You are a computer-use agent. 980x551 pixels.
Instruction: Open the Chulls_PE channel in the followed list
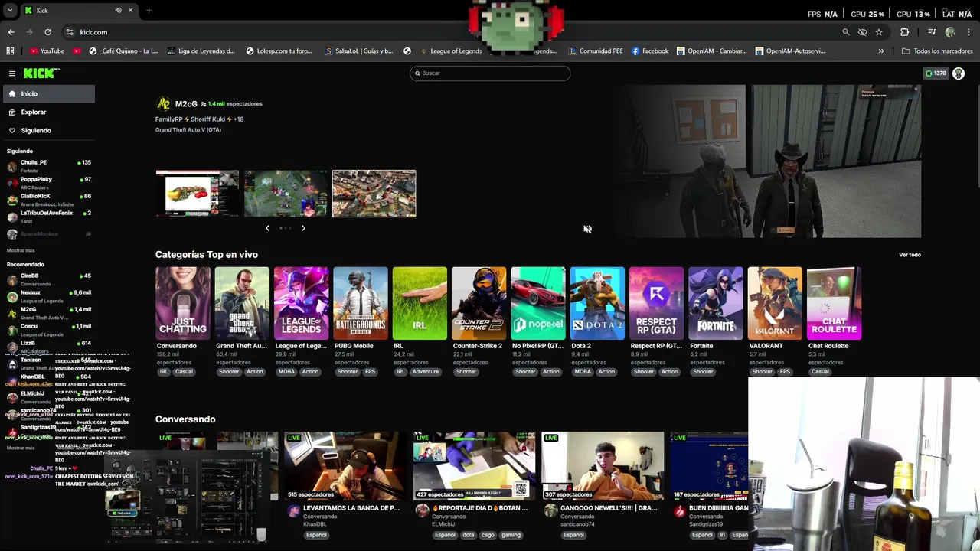point(47,165)
